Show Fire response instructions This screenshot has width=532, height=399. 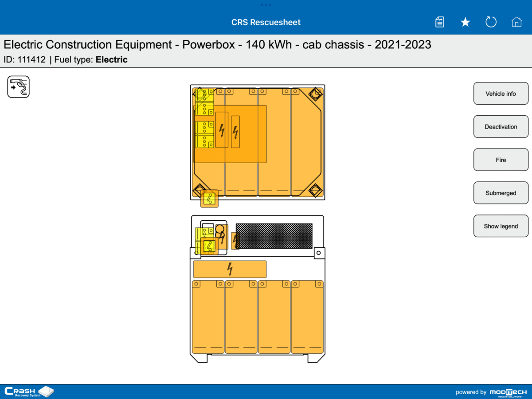click(501, 160)
